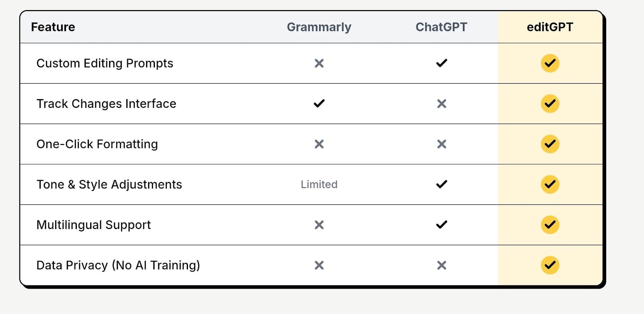Click the 'Limited' text in Grammarly column
Viewport: 644px width, 314px height.
319,184
